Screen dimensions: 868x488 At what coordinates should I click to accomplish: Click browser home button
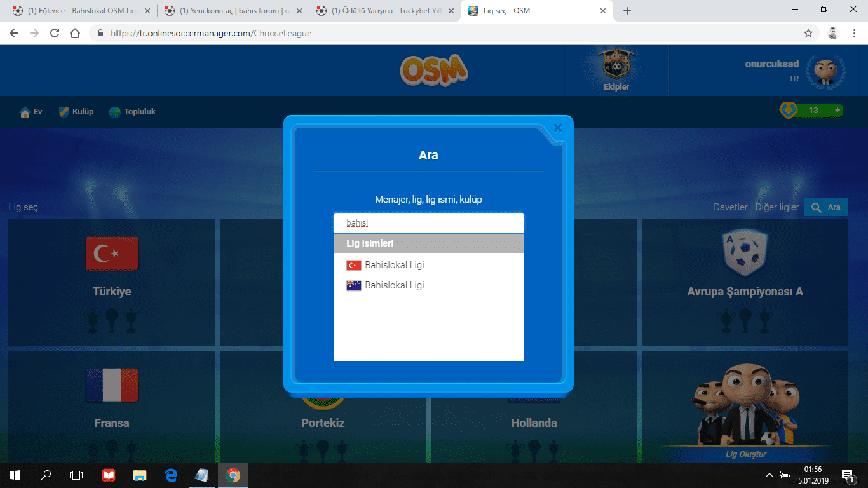click(75, 33)
